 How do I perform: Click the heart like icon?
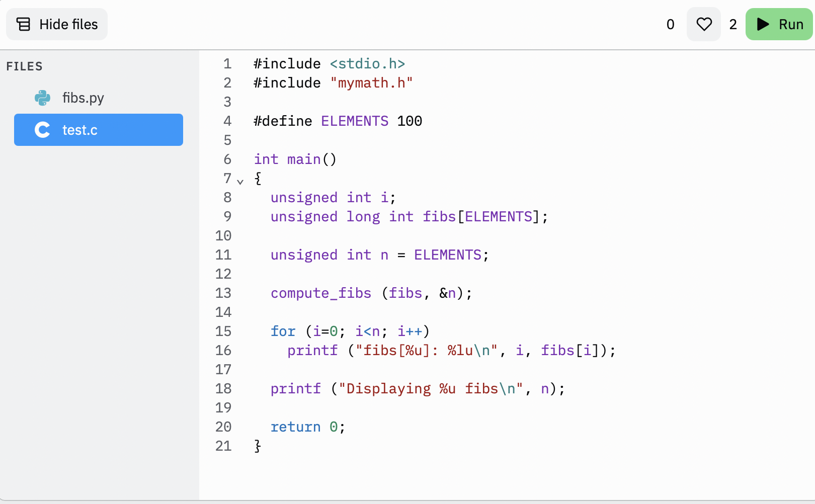click(x=704, y=24)
